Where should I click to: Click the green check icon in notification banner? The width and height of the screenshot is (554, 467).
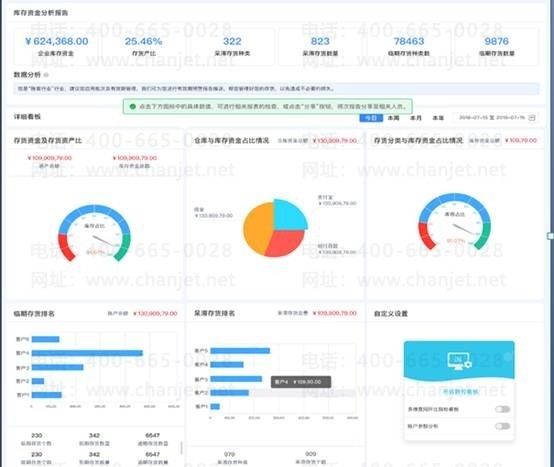[133, 106]
